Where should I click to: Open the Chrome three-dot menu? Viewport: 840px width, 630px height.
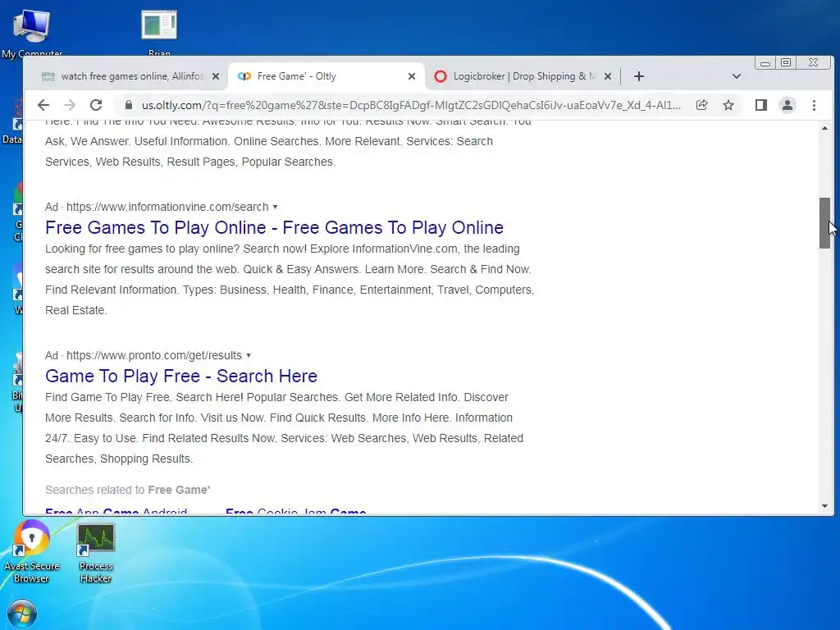[x=814, y=105]
